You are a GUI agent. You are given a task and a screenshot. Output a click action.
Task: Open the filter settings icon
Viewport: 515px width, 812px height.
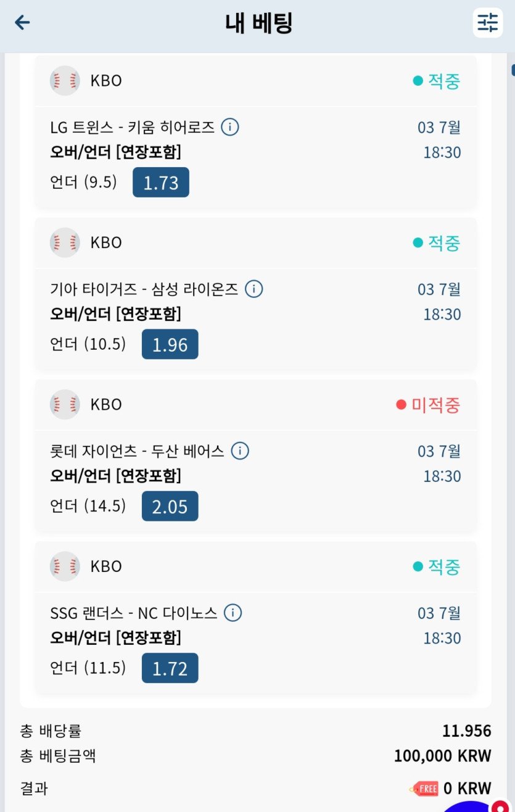(x=487, y=23)
